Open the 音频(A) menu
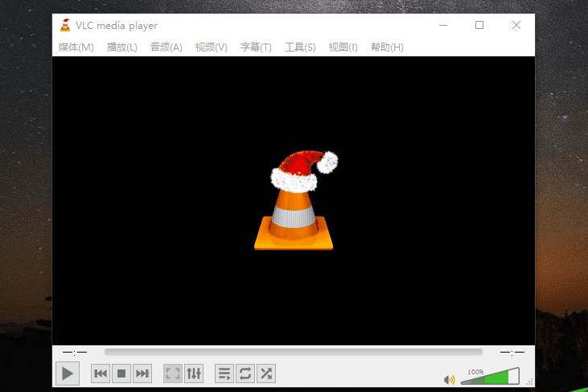 [167, 47]
